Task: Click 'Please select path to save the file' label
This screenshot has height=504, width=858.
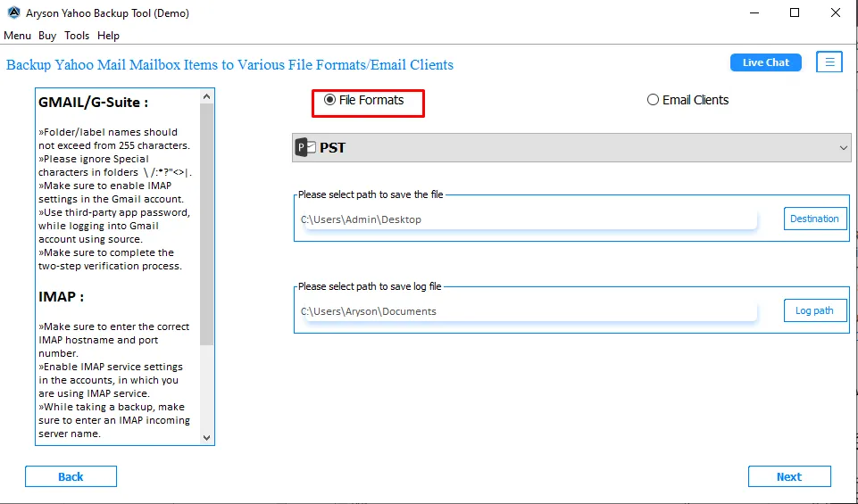Action: tap(371, 194)
